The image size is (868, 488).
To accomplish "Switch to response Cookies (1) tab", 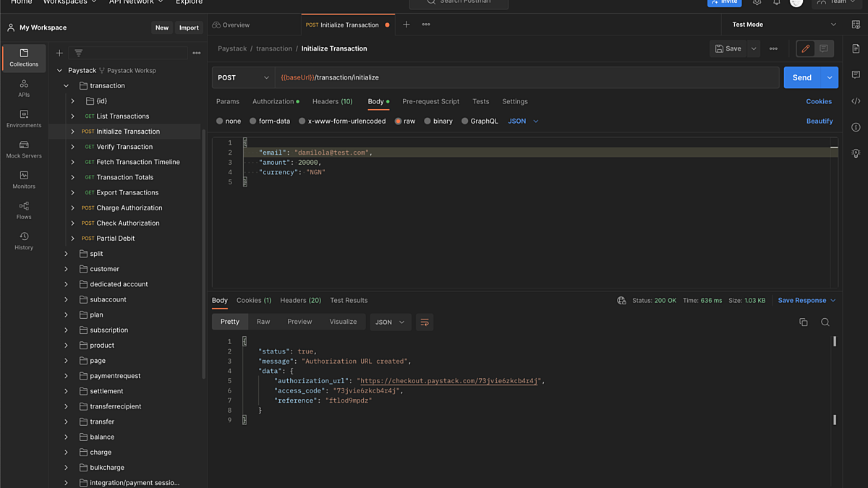I will coord(254,300).
